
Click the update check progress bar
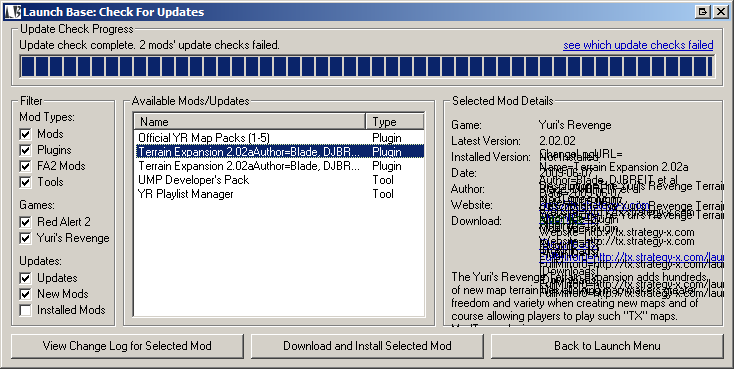tap(367, 66)
